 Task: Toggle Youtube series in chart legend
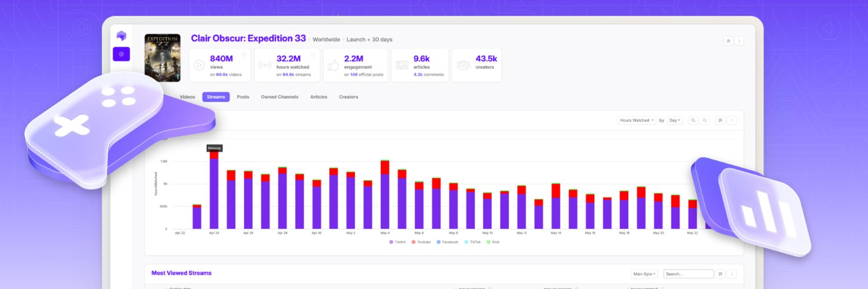(x=421, y=242)
